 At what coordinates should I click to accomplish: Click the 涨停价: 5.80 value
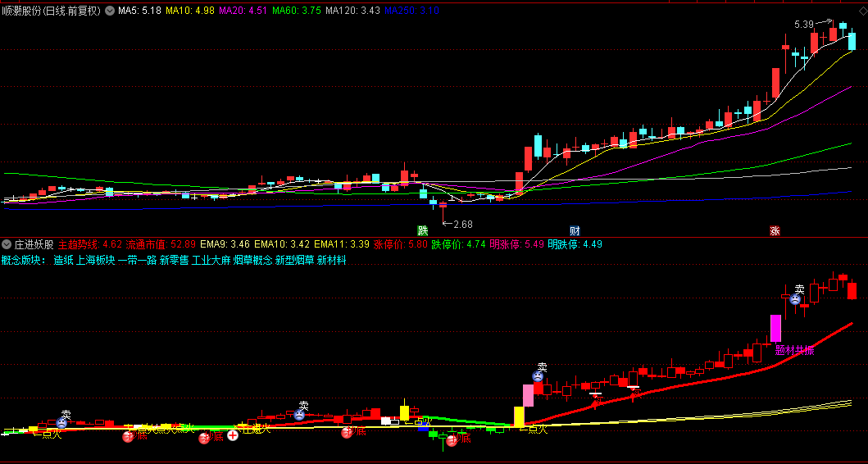pos(401,244)
